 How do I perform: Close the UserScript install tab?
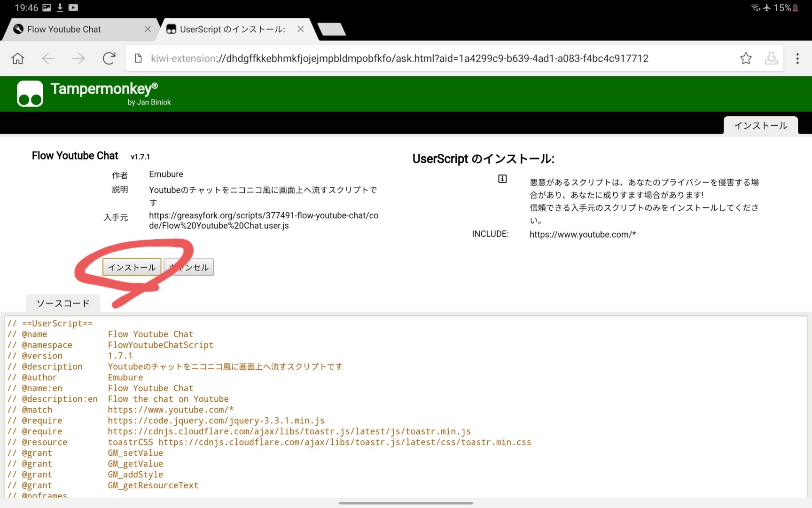pos(301,29)
